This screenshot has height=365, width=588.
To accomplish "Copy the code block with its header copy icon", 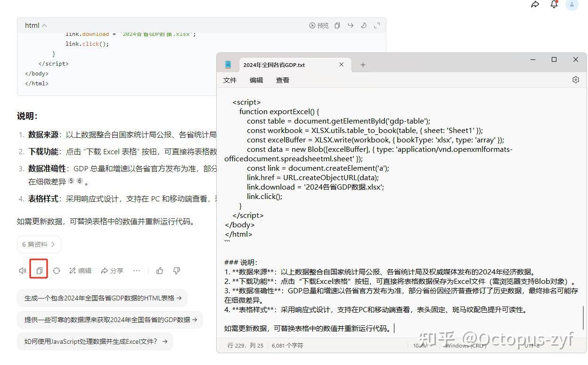I will pyautogui.click(x=337, y=25).
